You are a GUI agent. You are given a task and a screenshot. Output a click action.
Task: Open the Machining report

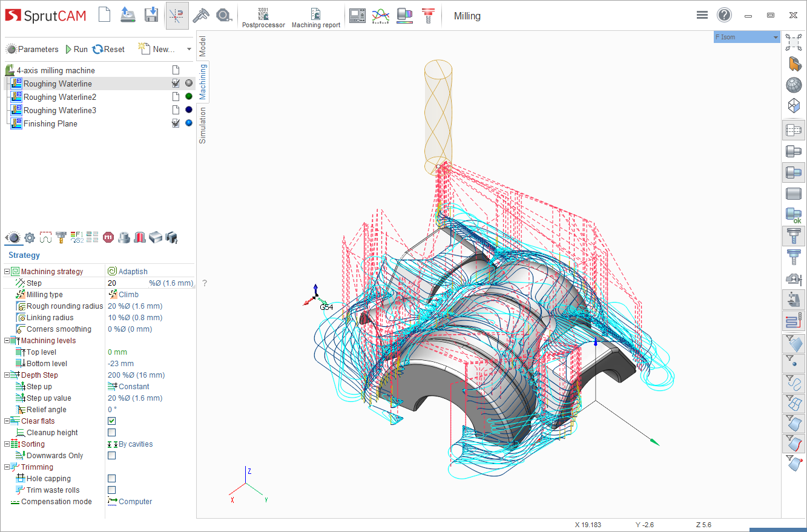coord(315,16)
